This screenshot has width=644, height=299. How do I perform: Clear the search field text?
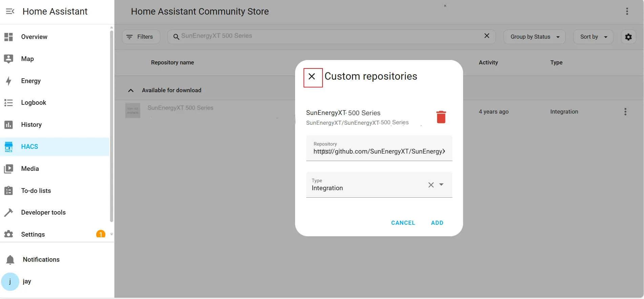(486, 36)
